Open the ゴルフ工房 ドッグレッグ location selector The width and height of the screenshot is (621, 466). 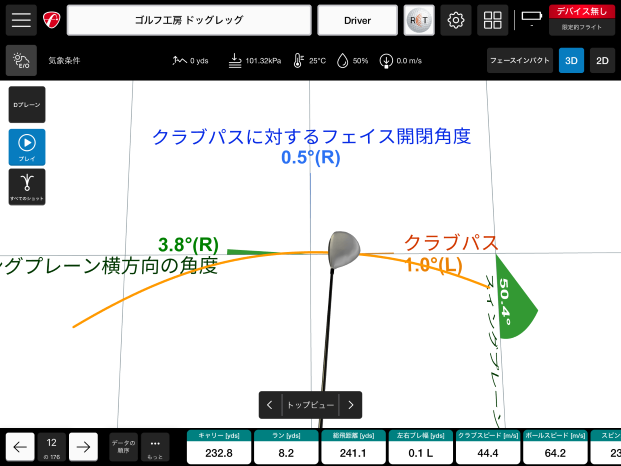187,20
